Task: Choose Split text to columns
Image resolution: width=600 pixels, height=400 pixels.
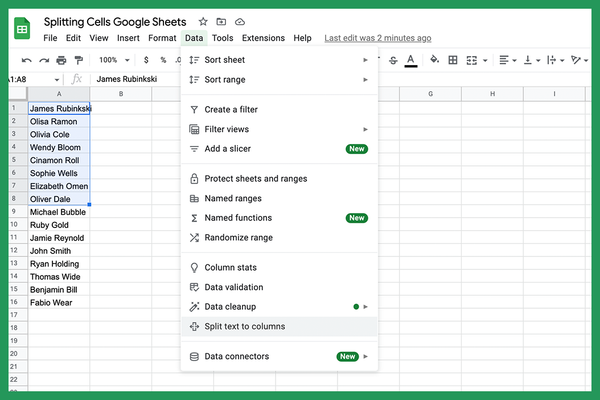Action: pyautogui.click(x=279, y=327)
